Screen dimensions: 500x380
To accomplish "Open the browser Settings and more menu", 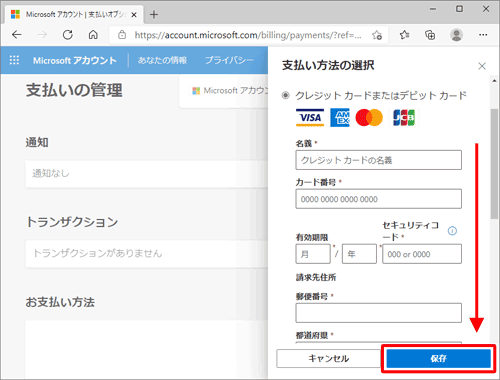I will pos(483,35).
